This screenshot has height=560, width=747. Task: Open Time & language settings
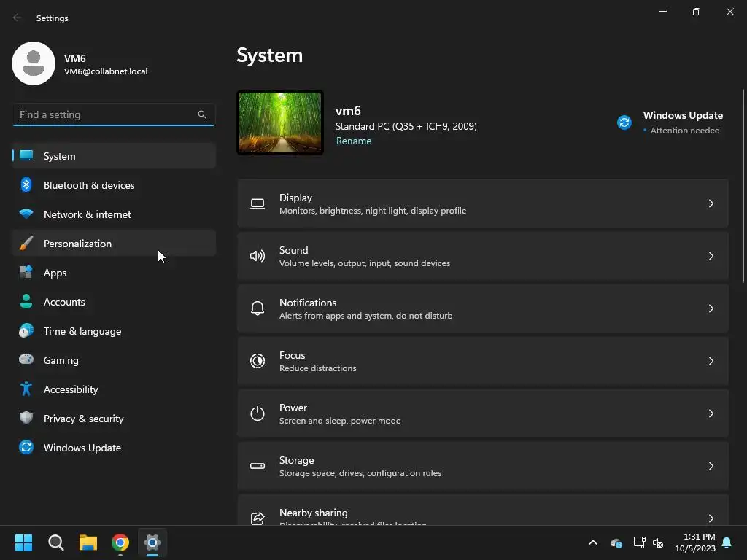coord(114,331)
